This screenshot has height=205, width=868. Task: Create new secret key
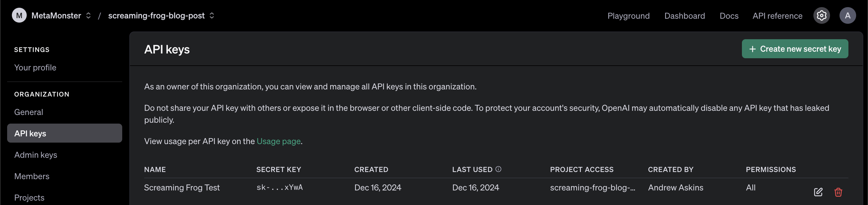coord(794,49)
